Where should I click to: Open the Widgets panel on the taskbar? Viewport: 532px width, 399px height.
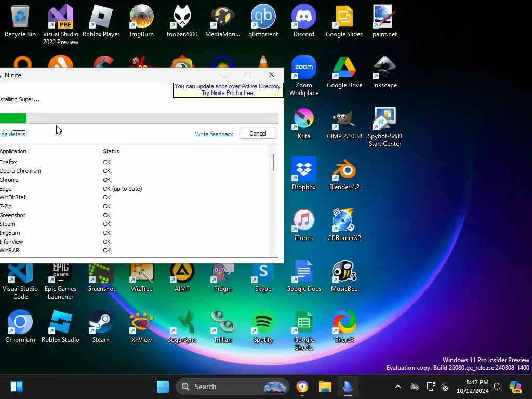coord(16,387)
